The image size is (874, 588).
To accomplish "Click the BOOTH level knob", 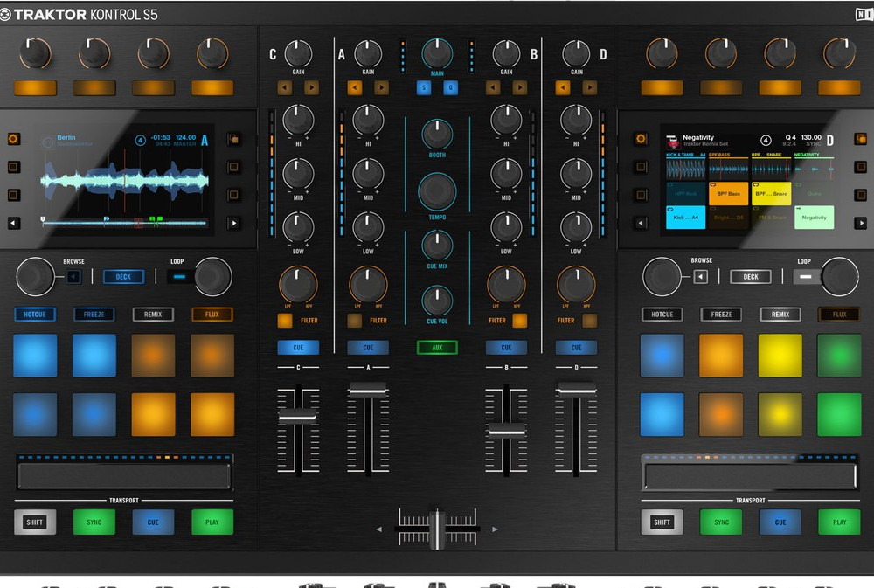I will pyautogui.click(x=437, y=134).
